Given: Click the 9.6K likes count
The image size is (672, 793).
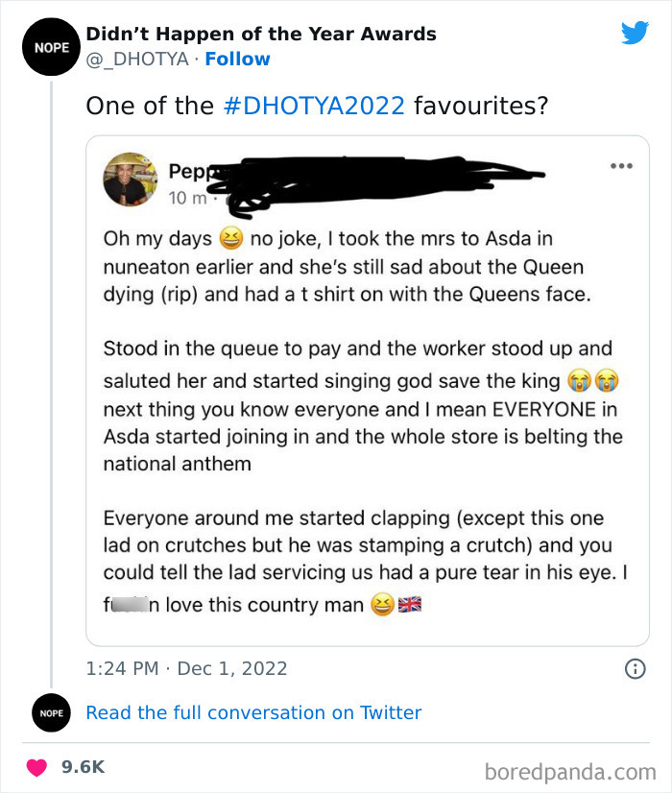Looking at the screenshot, I should pyautogui.click(x=84, y=767).
